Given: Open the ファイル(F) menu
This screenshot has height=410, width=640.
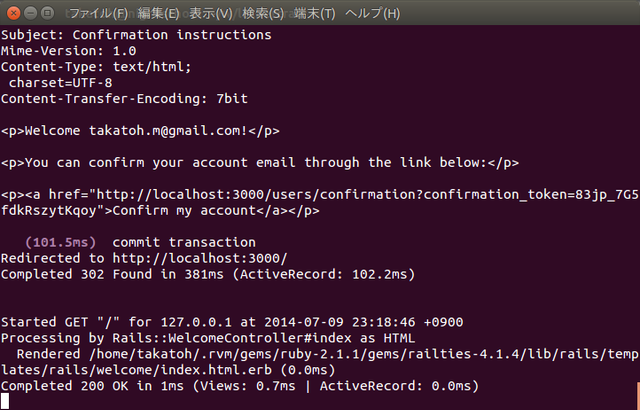Looking at the screenshot, I should click(97, 14).
